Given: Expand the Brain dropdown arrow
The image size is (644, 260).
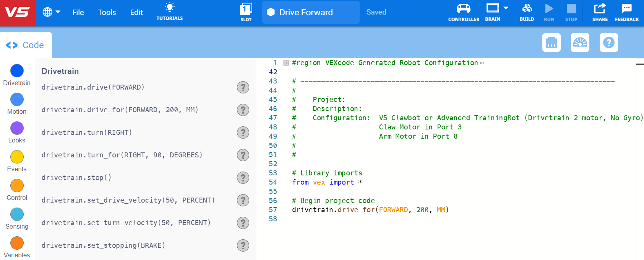Looking at the screenshot, I should 506,8.
